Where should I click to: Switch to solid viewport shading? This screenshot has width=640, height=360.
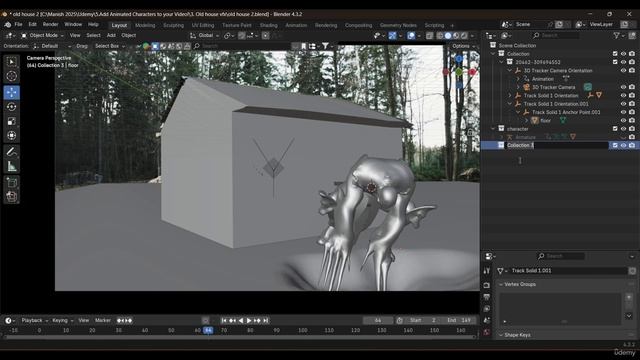pyautogui.click(x=448, y=36)
